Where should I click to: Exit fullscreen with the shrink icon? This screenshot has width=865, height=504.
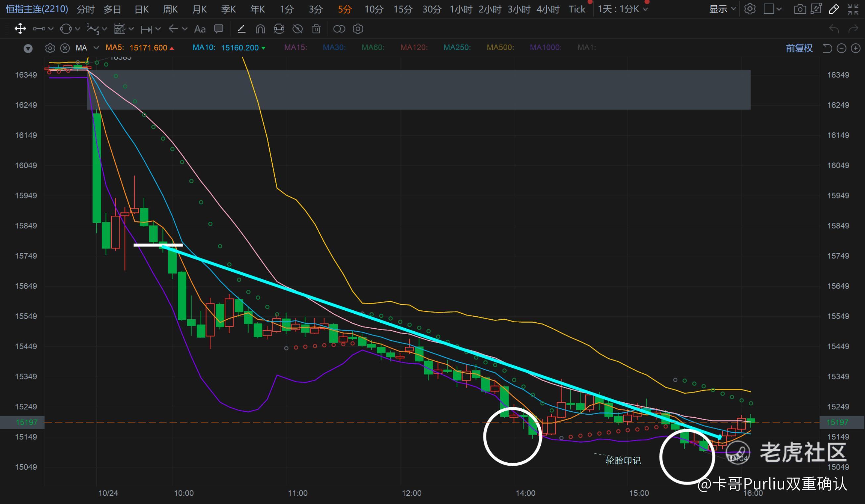[x=853, y=9]
